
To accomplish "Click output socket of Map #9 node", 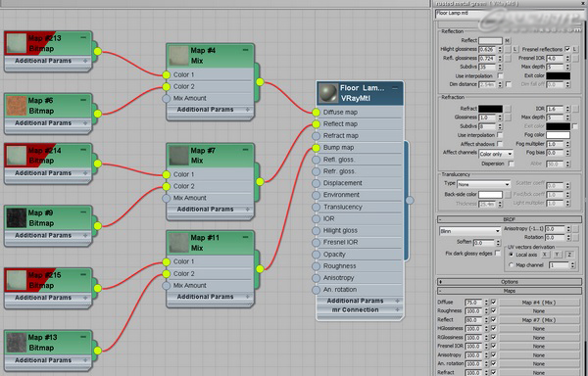I will pyautogui.click(x=97, y=226).
